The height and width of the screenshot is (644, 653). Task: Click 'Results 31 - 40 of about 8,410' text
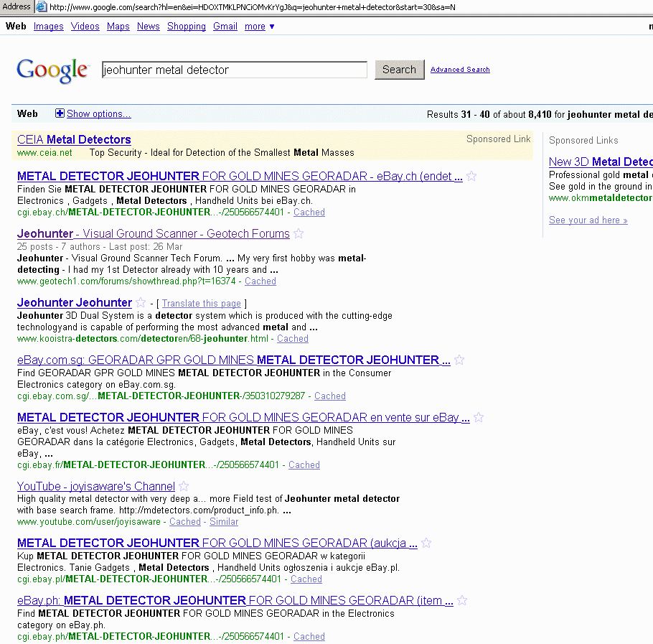coord(489,114)
